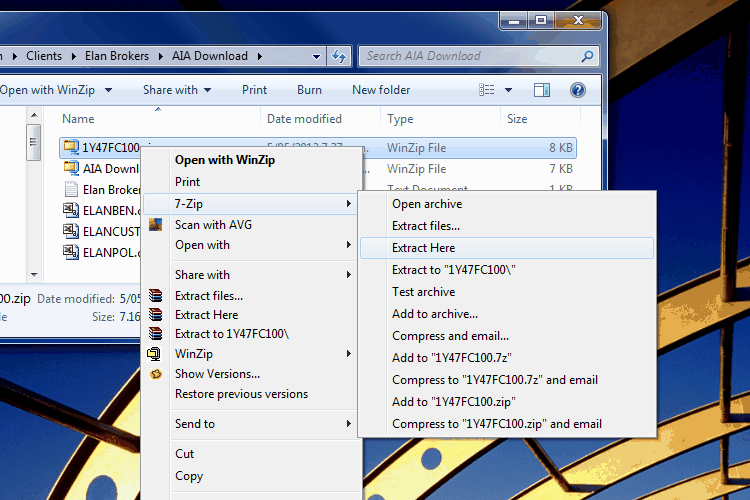Expand the 7-Zip submenu arrow
The image size is (750, 500).
click(349, 204)
